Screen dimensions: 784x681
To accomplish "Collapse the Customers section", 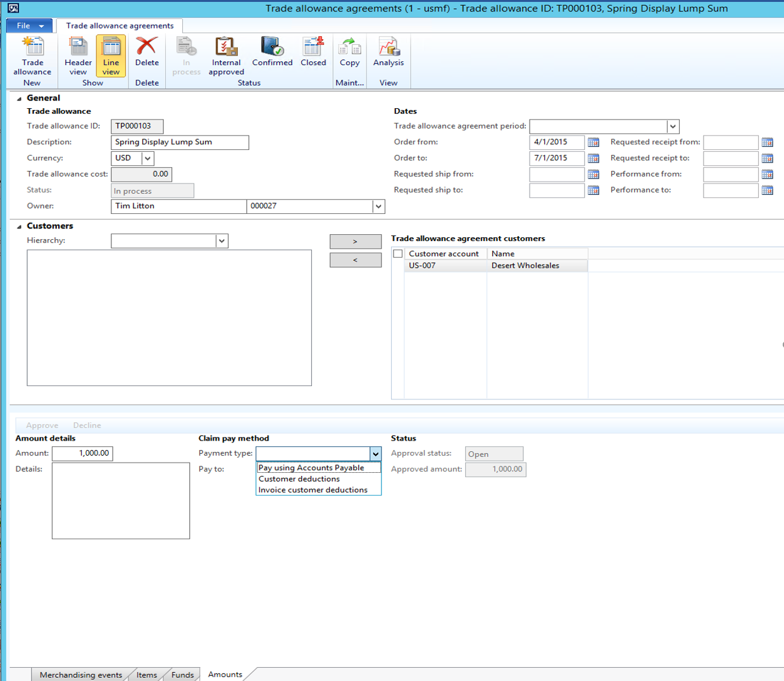I will (x=20, y=225).
